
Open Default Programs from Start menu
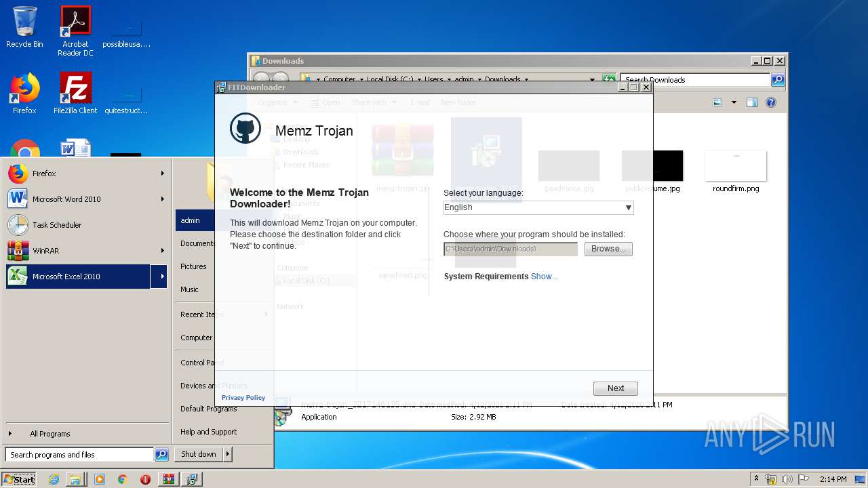209,409
